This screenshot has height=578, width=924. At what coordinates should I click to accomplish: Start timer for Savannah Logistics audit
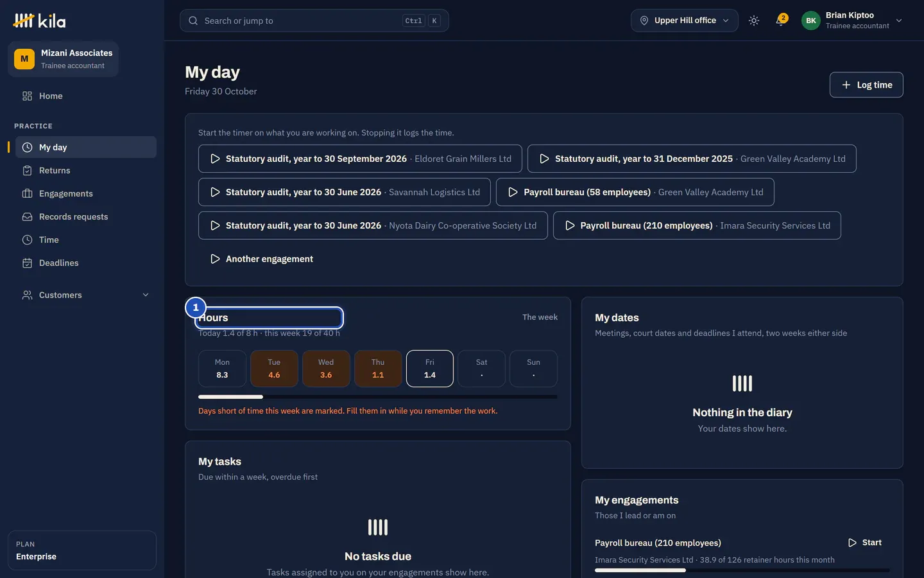tap(345, 192)
